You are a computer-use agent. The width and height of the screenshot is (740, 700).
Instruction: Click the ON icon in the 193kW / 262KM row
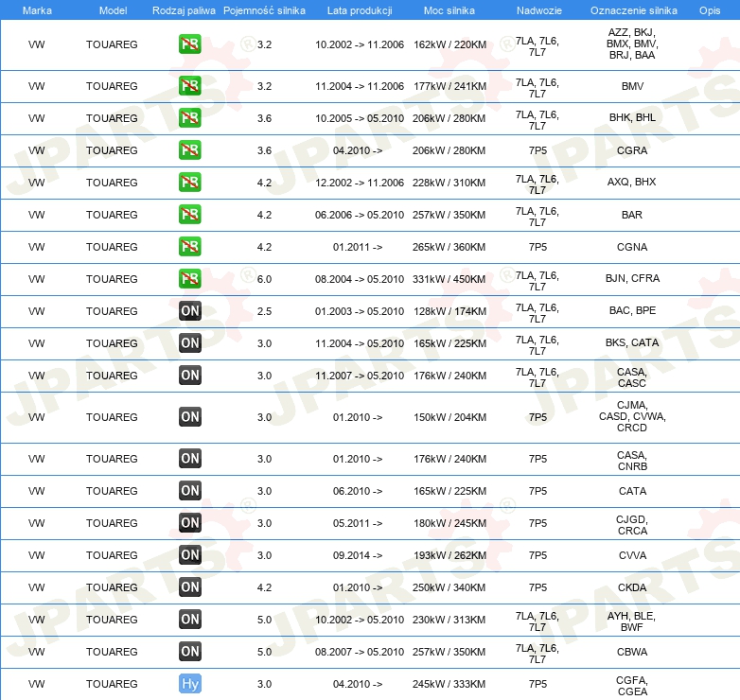(189, 555)
